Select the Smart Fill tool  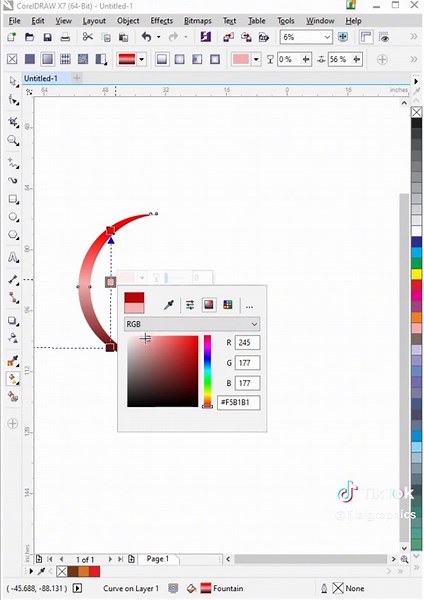(x=13, y=397)
